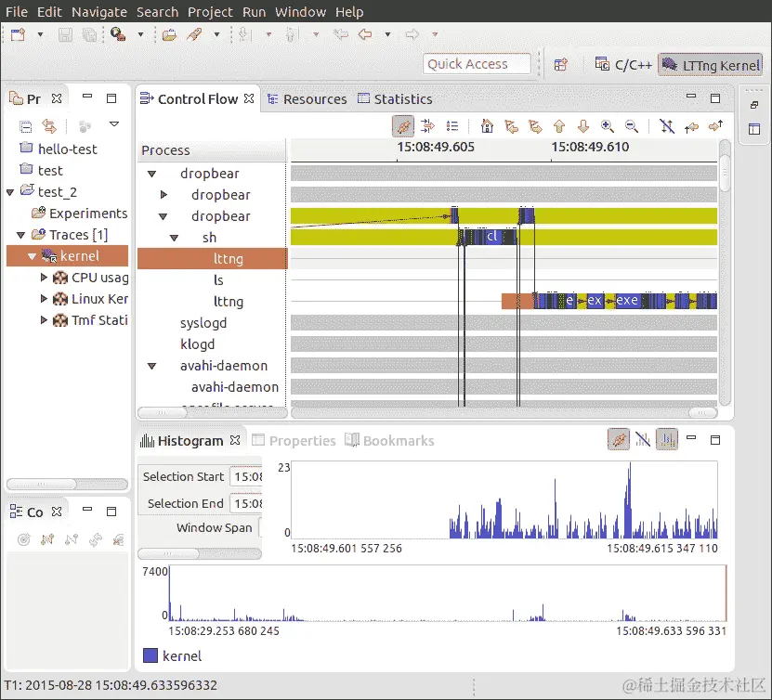Expand the Linux Kernel analysis node
The height and width of the screenshot is (700, 772).
[44, 299]
